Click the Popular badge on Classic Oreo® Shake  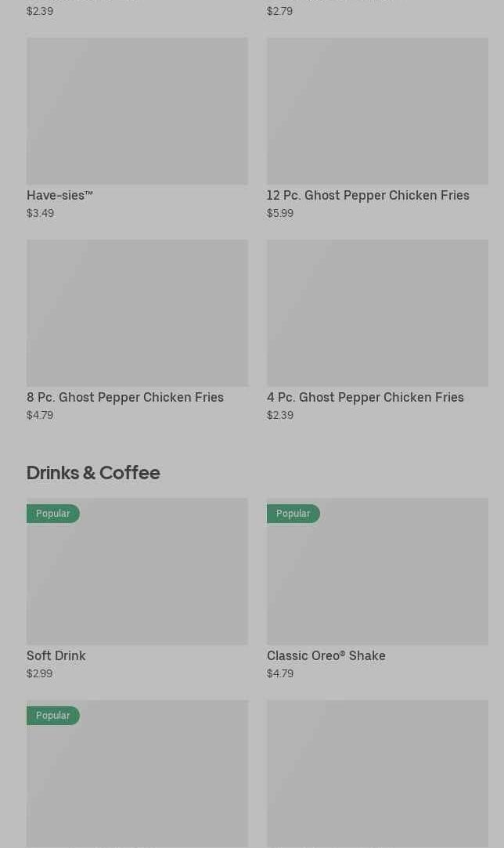point(293,514)
